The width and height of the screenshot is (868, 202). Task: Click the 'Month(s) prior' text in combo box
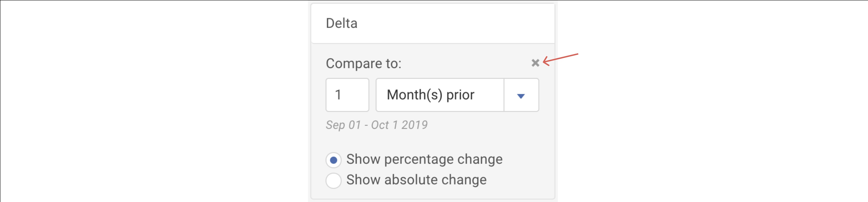click(430, 95)
